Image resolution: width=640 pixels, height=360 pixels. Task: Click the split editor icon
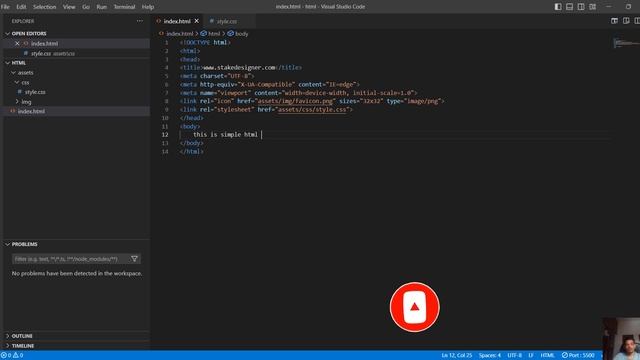(x=626, y=21)
